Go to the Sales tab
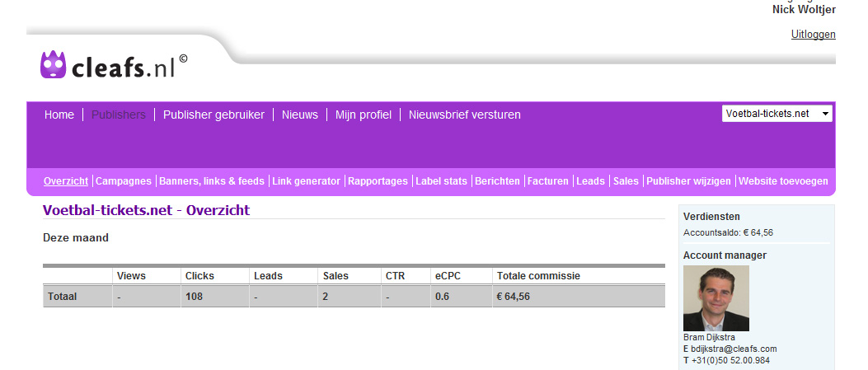868x370 pixels. (626, 180)
